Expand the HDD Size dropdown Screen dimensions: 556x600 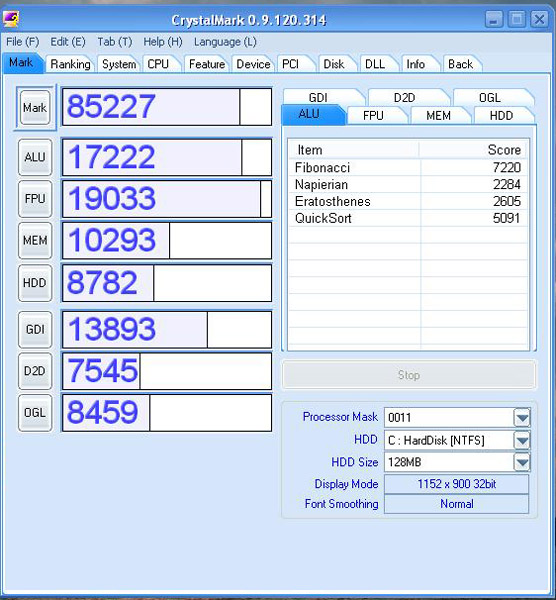[x=522, y=462]
